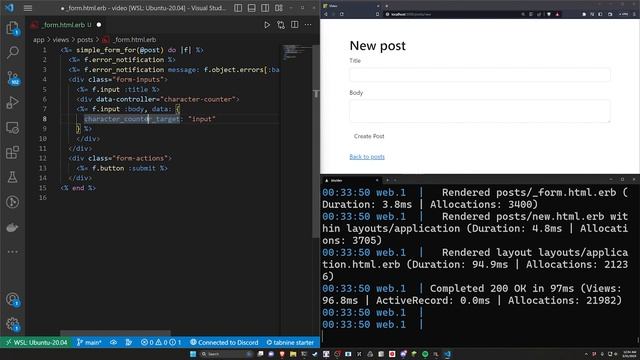640x360 pixels.
Task: Open the WSL: Ubuntu-20.04 remote indicator
Action: [x=36, y=342]
